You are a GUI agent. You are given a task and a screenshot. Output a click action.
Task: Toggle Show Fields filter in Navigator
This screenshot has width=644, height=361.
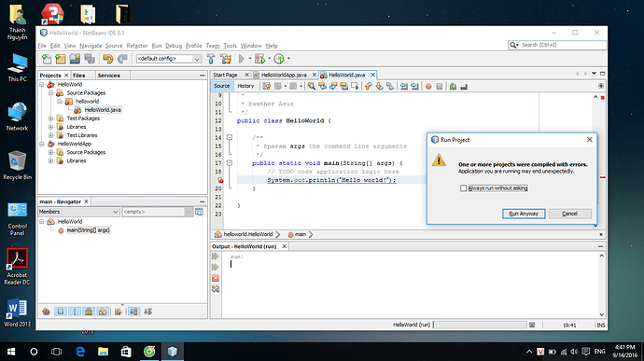point(61,312)
